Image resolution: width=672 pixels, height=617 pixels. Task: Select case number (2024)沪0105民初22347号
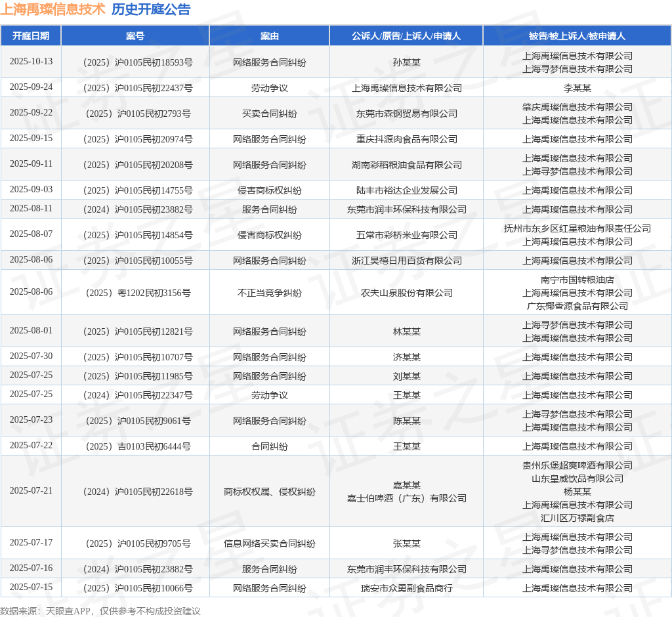tap(138, 395)
